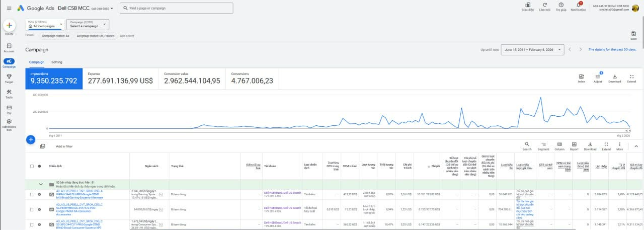
Task: Toggle status dot of XPS campaign
Action: (x=39, y=224)
